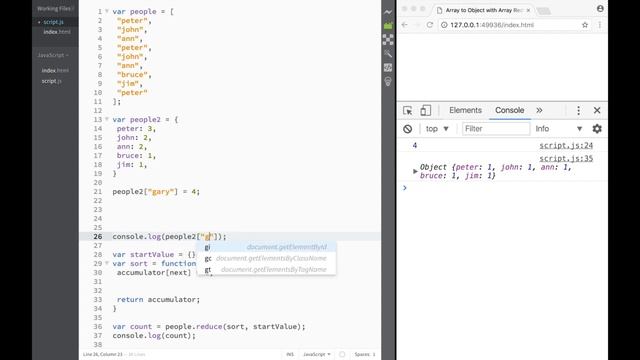
Task: Activate DevTools inspect element picker
Action: pos(407,111)
